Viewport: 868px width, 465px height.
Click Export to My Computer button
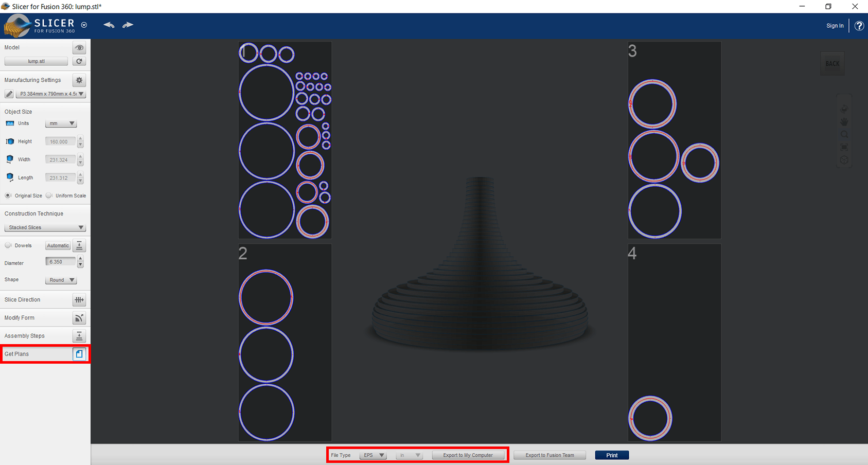tap(468, 455)
